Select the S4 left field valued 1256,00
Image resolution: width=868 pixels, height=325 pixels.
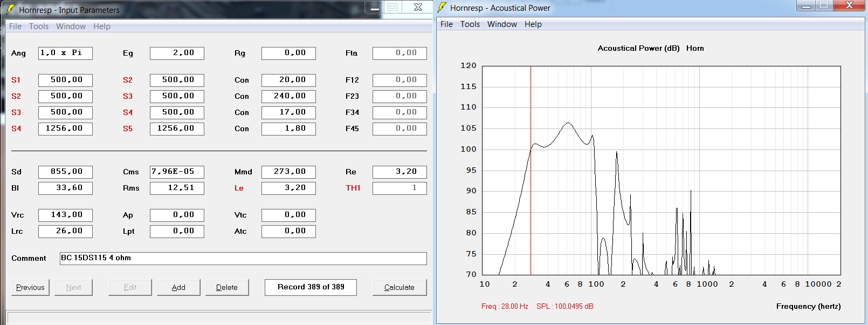pos(65,128)
